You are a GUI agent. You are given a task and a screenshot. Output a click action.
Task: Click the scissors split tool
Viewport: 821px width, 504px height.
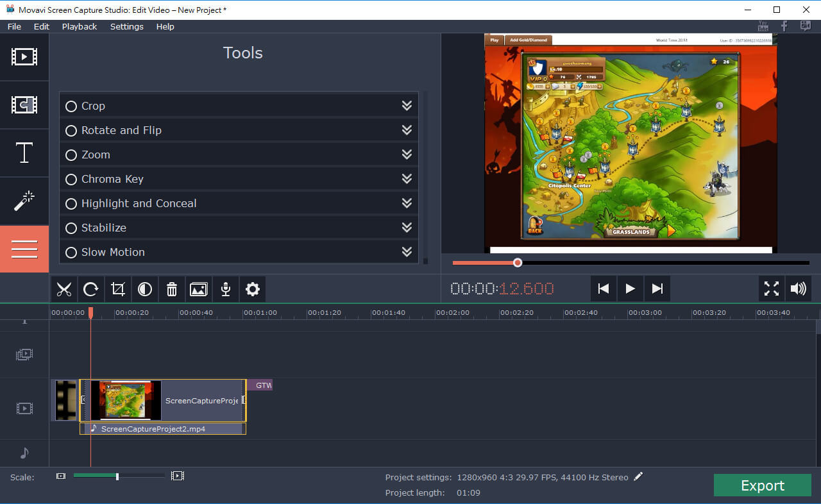coord(63,289)
